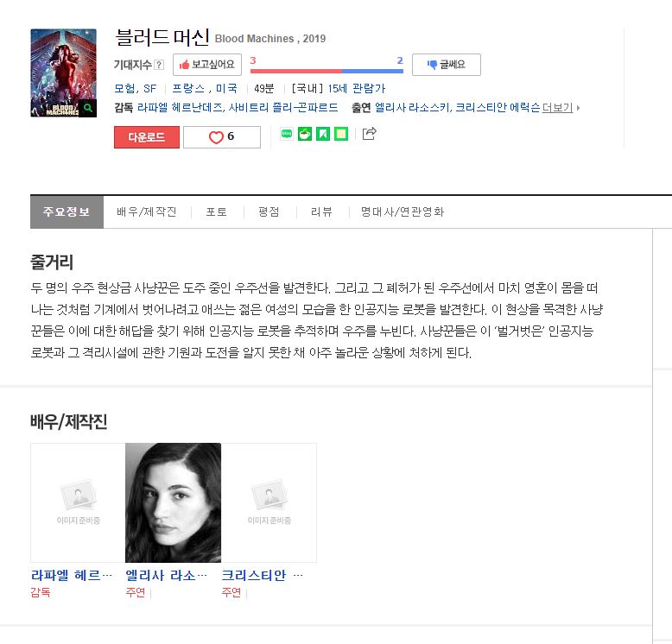Image resolution: width=672 pixels, height=644 pixels.
Task: Open the 명대사/연관영화 tab
Action: click(403, 212)
